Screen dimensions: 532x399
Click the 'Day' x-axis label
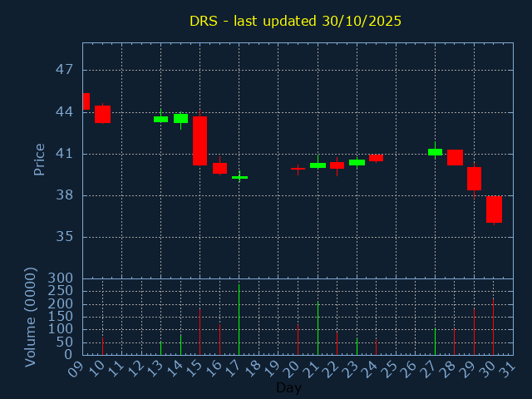[288, 387]
